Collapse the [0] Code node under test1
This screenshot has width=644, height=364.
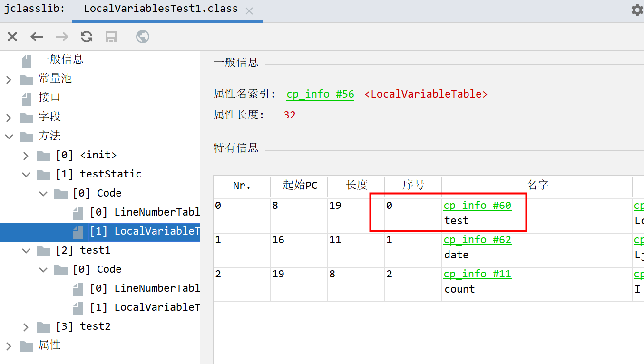click(43, 270)
